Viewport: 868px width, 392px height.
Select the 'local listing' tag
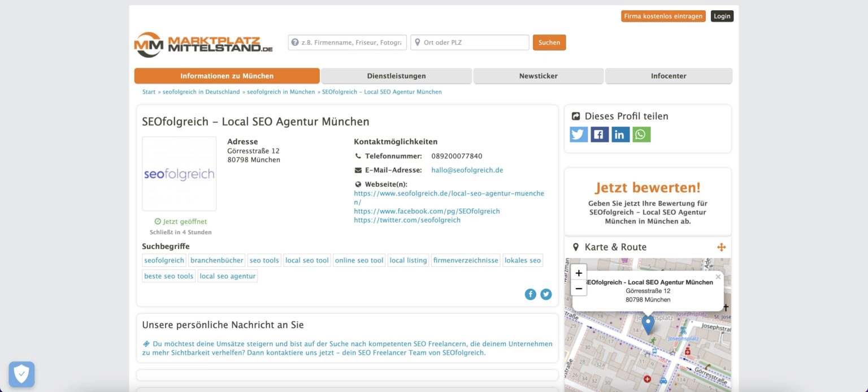coord(409,261)
